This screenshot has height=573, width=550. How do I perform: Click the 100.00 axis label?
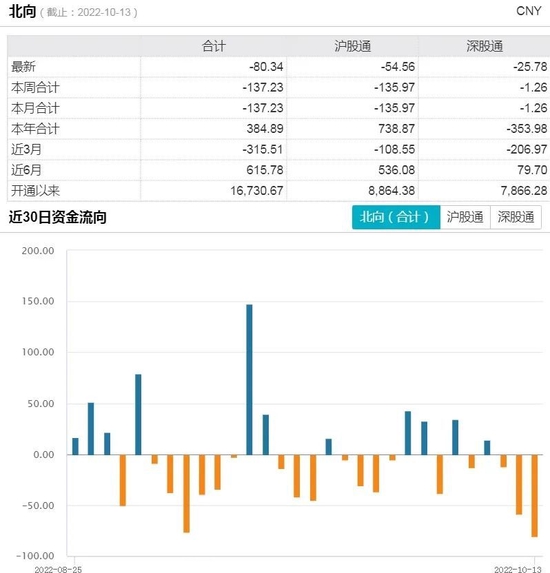(38, 352)
